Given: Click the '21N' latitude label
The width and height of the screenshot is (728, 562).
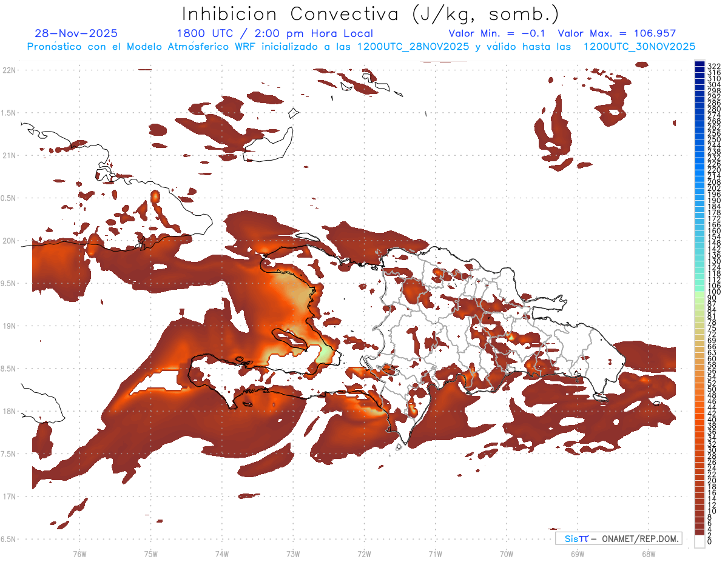Looking at the screenshot, I should coord(10,155).
